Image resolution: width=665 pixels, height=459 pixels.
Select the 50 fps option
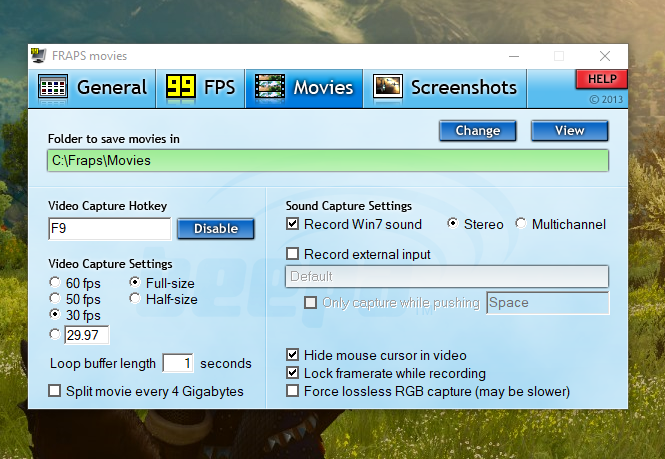pos(55,299)
